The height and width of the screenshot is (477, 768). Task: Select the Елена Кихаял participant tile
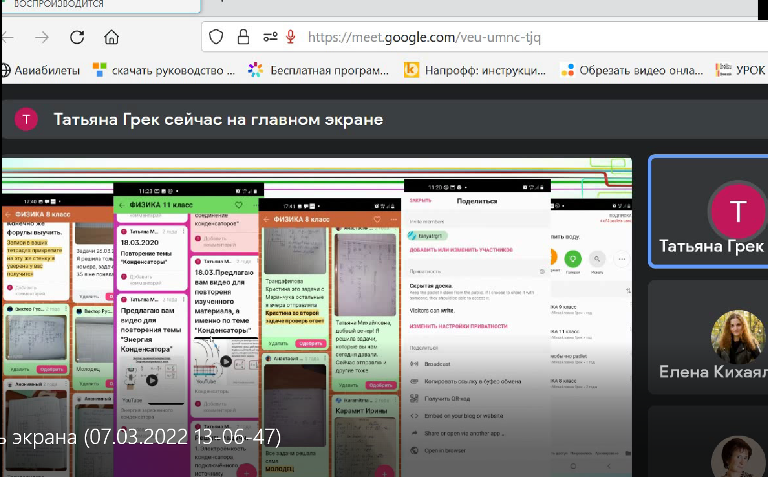708,337
